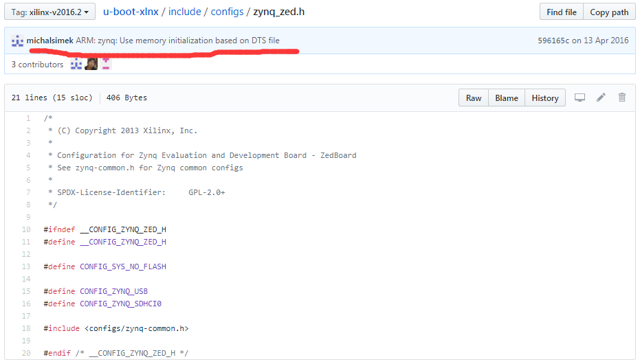640x364 pixels.
Task: Open file in GitHub Desktop icon
Action: coord(580,98)
